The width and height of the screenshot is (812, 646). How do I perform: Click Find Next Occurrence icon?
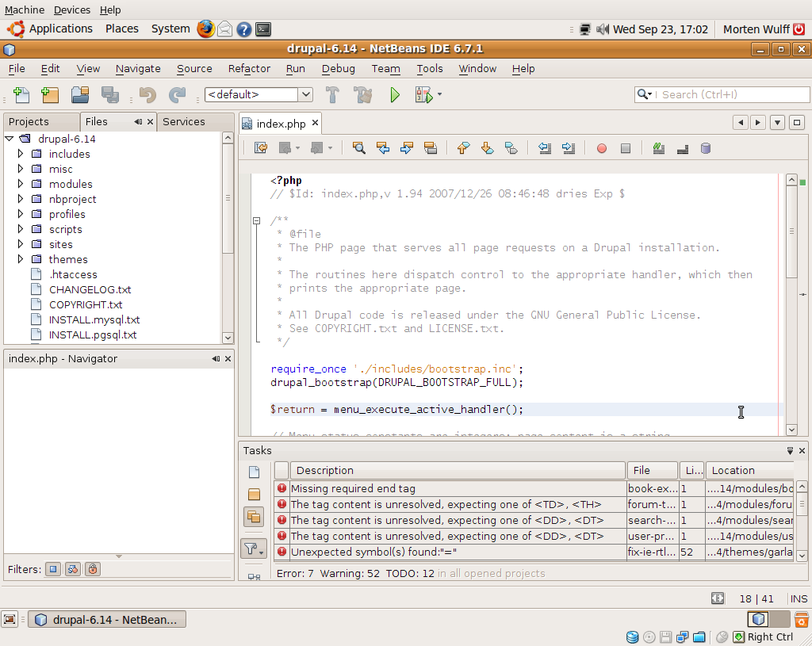407,148
